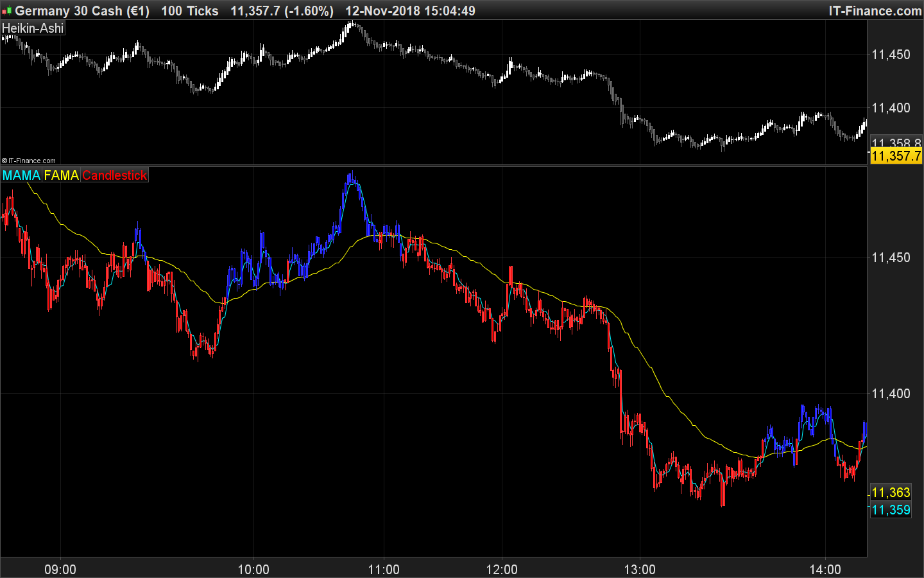Click the header quote "11,357.7 (-1.60%)"
Screen dimensions: 924x578
coord(282,11)
